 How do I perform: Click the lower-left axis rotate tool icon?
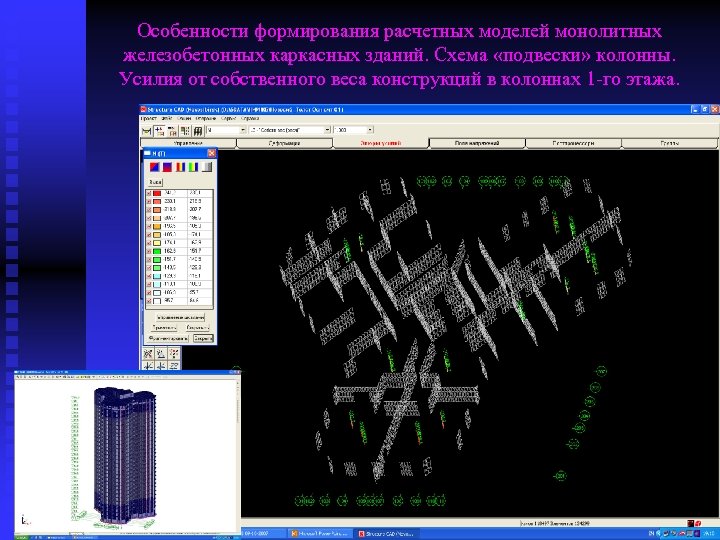tap(148, 366)
